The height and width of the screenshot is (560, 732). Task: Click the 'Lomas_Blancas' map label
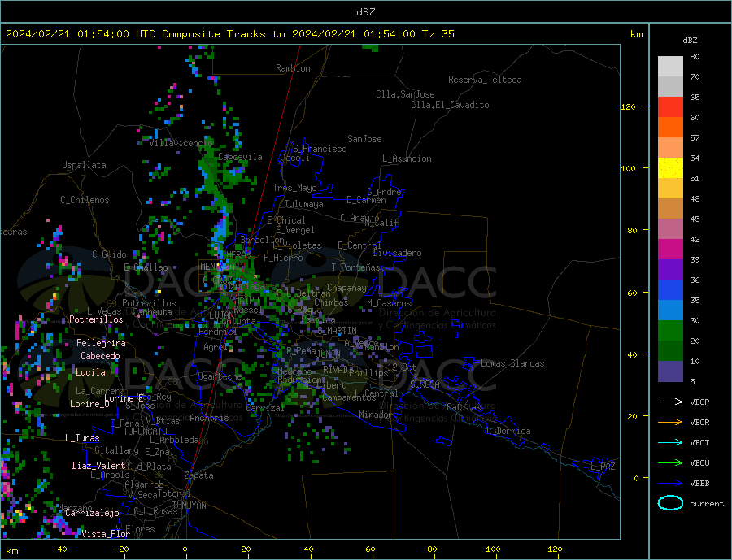[512, 363]
